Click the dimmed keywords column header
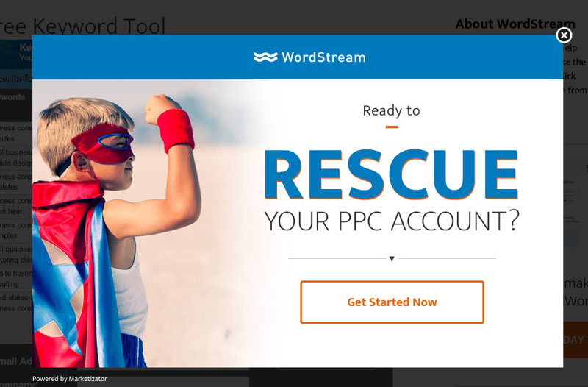 coord(12,97)
